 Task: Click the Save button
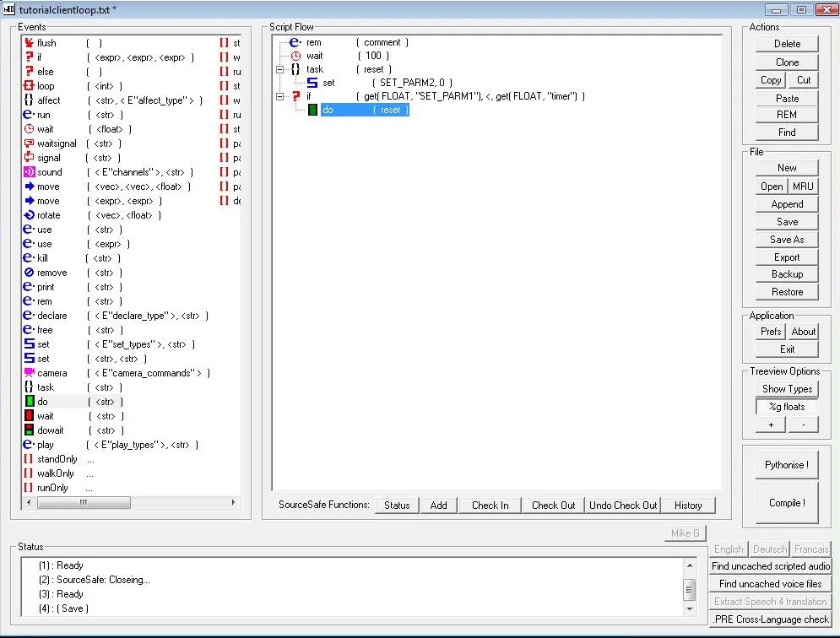click(x=787, y=222)
